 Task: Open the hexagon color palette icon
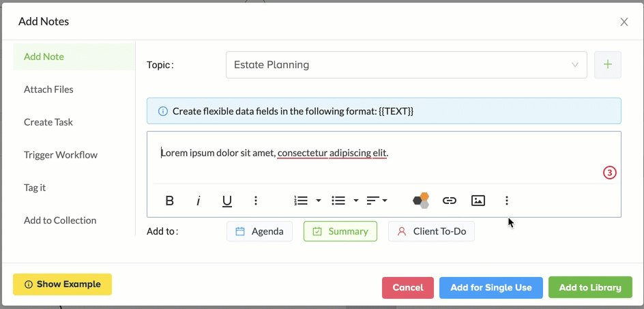point(421,201)
